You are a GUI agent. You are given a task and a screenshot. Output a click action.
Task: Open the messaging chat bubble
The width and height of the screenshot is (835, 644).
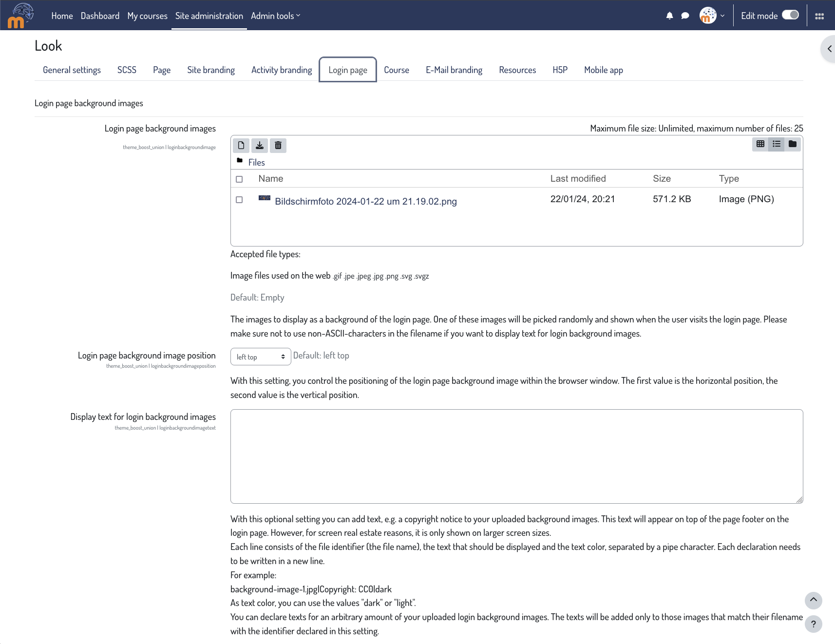pyautogui.click(x=685, y=16)
